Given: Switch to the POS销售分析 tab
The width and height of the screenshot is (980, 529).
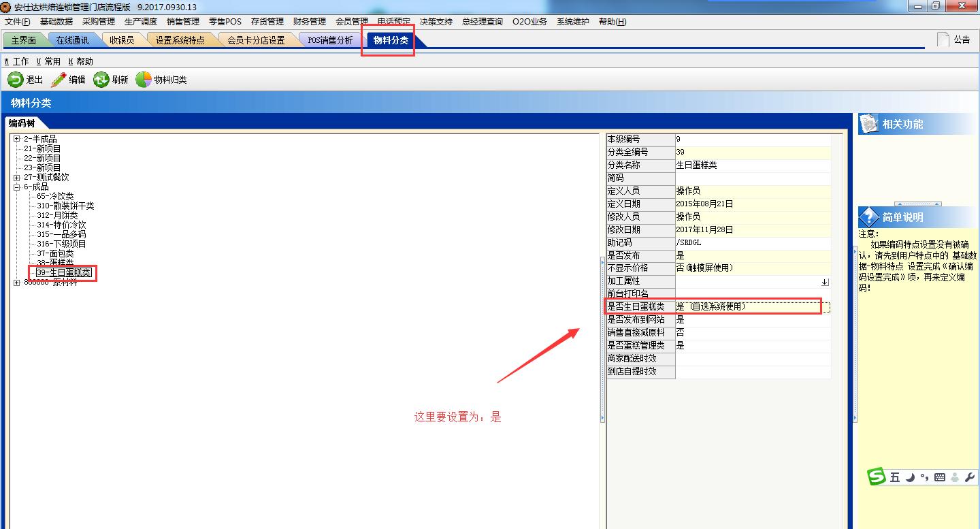Looking at the screenshot, I should [x=331, y=40].
